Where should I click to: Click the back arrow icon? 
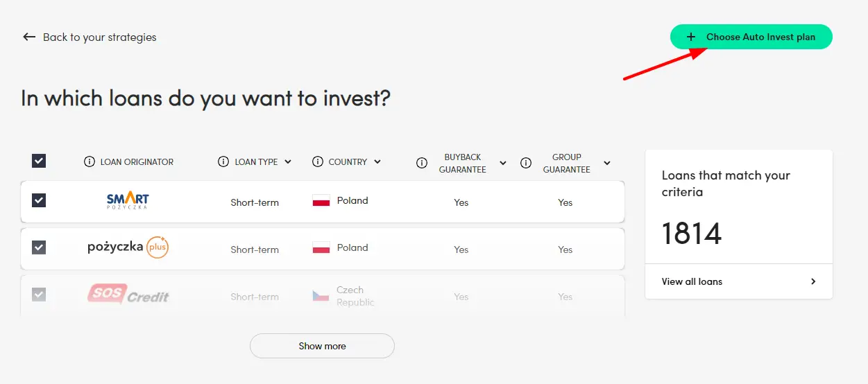(29, 37)
